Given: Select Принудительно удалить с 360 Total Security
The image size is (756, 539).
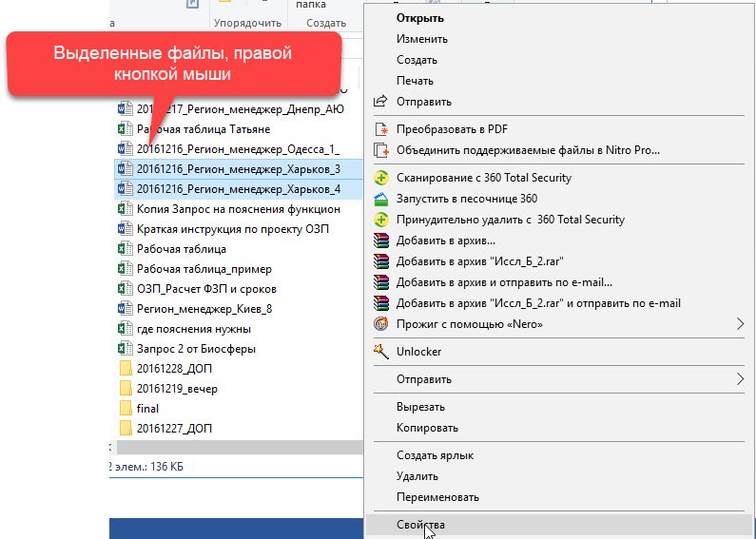Looking at the screenshot, I should (x=510, y=220).
